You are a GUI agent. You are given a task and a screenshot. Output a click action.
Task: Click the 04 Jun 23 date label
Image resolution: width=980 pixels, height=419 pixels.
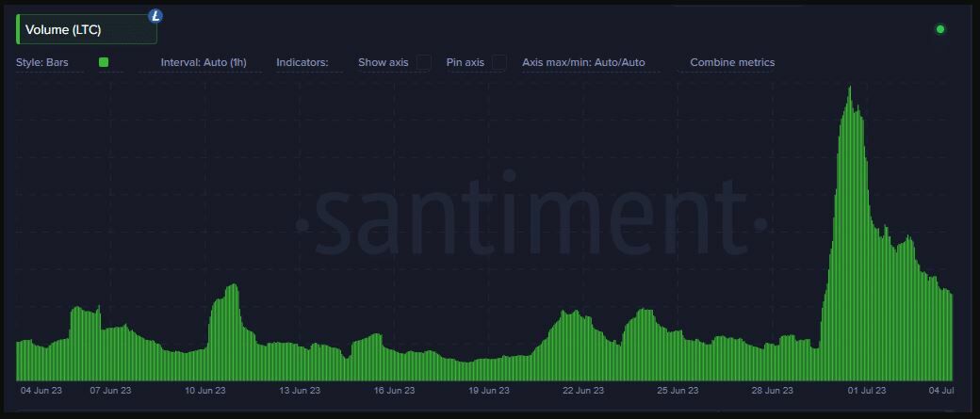(x=41, y=391)
